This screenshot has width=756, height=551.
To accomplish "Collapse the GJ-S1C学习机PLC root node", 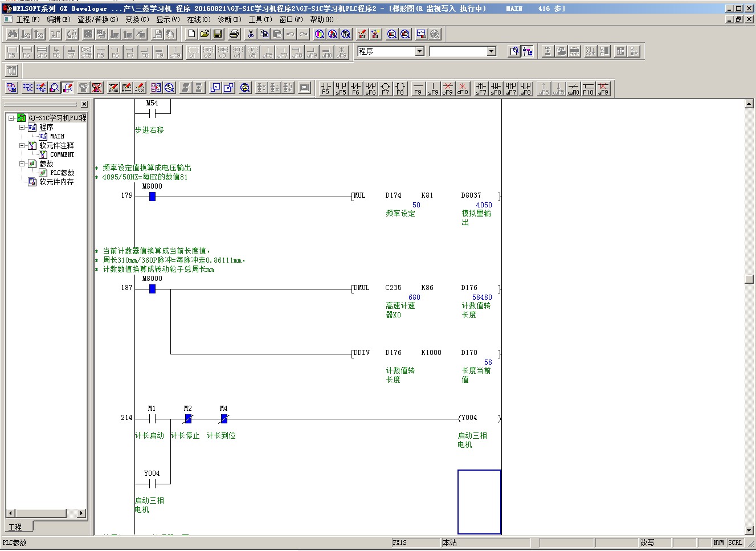I will (11, 118).
